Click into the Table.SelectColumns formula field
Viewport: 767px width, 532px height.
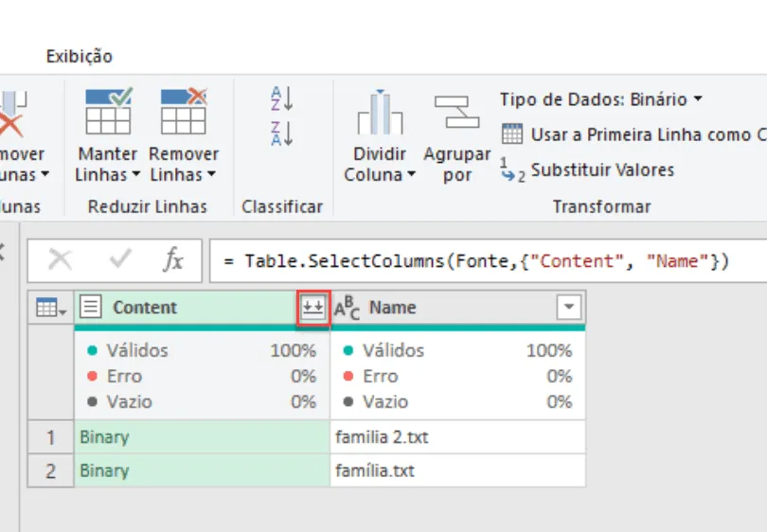point(489,260)
